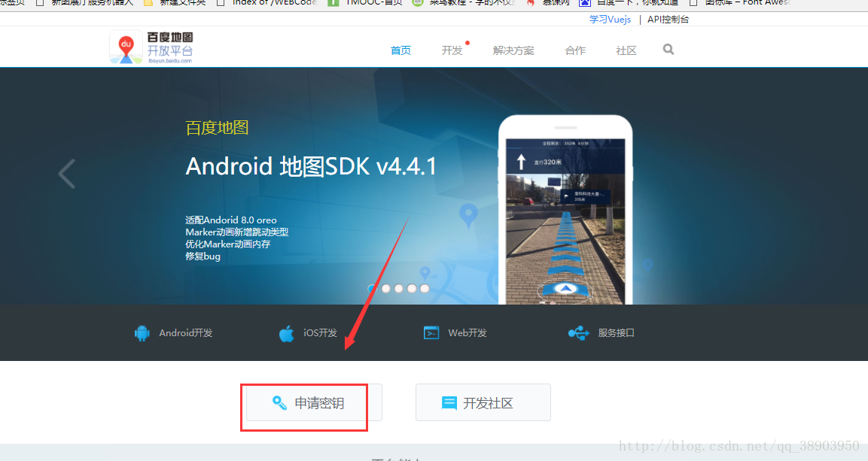Open the Web开发 link
The image size is (868, 461).
[468, 332]
